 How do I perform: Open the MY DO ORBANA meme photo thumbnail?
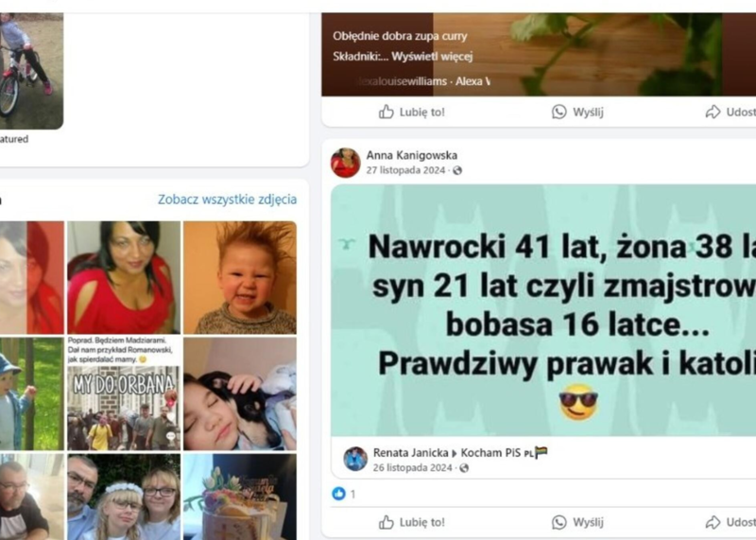coord(124,393)
